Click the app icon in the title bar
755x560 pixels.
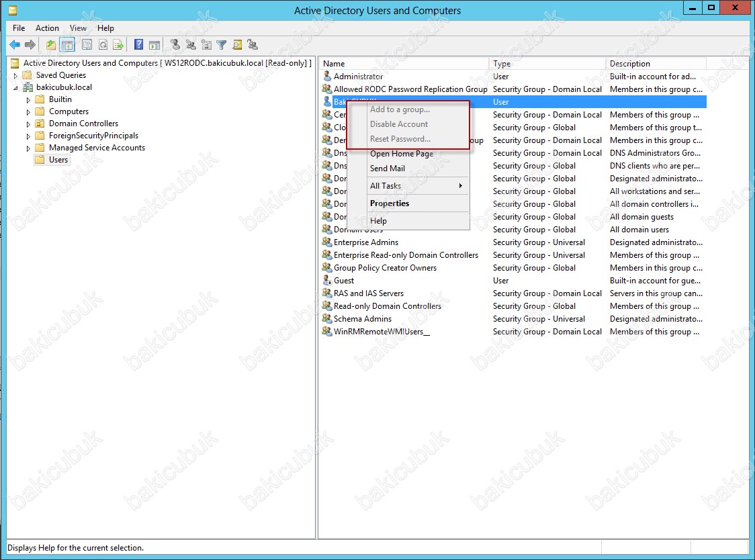tap(13, 9)
